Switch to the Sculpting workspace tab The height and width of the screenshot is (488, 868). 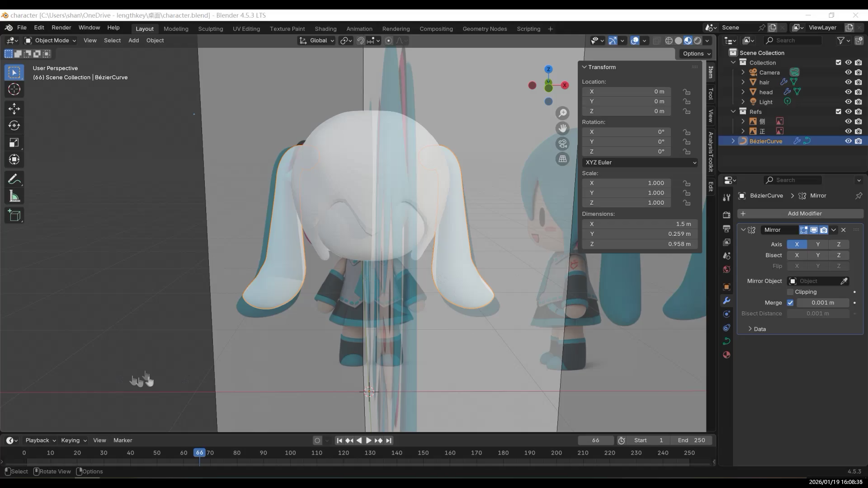(210, 29)
